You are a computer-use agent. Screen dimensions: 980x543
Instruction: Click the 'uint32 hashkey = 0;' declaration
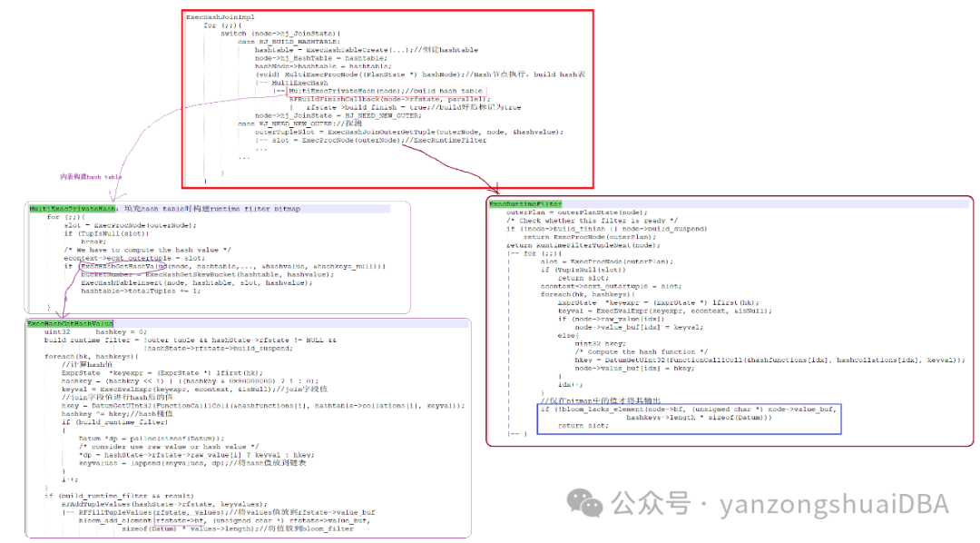click(95, 331)
